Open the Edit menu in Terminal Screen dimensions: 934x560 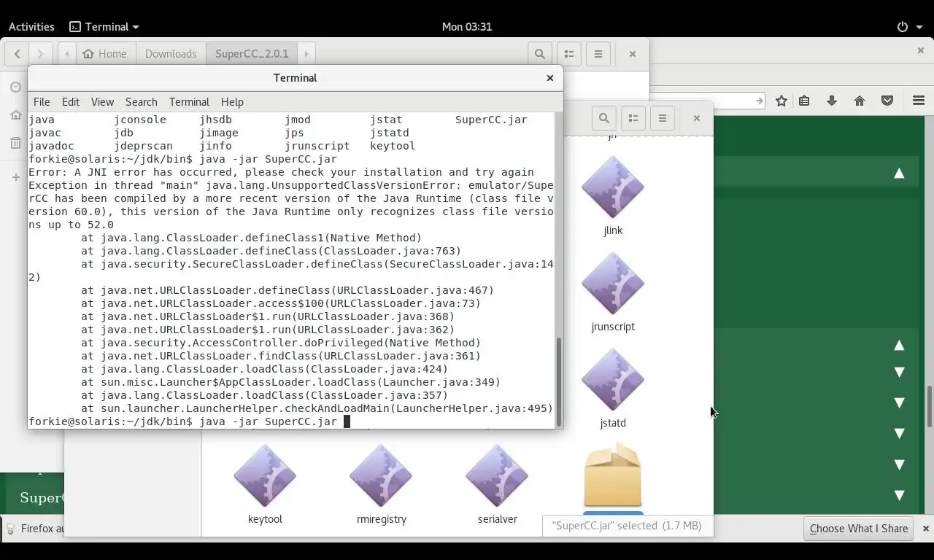tap(71, 102)
